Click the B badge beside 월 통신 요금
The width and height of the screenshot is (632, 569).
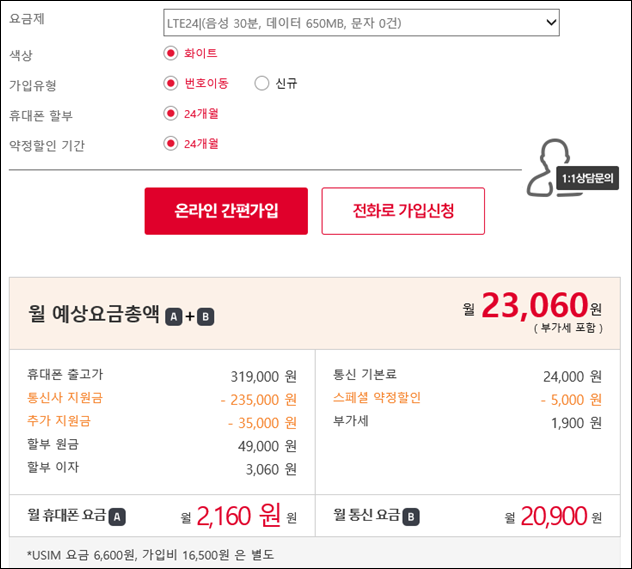pyautogui.click(x=411, y=517)
